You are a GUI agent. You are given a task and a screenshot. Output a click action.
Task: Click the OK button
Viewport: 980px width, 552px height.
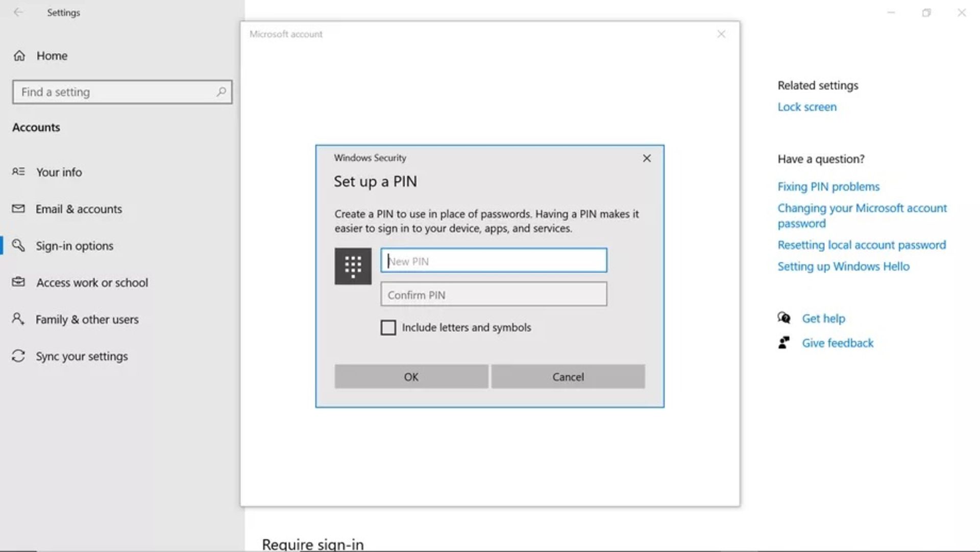pos(410,376)
